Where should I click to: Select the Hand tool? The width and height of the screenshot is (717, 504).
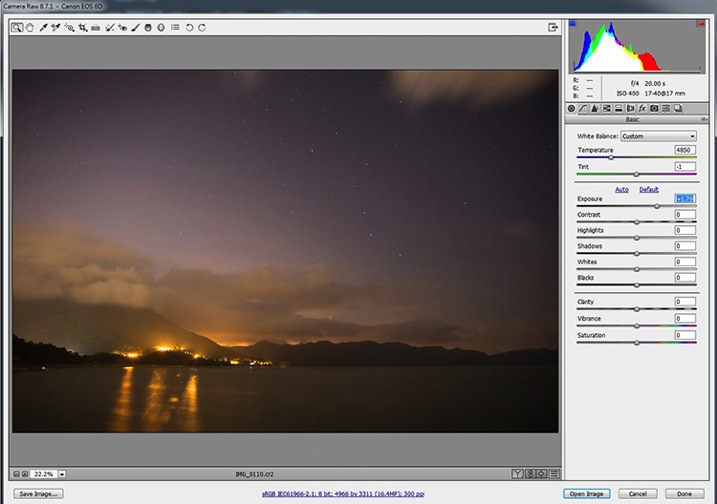pyautogui.click(x=29, y=28)
